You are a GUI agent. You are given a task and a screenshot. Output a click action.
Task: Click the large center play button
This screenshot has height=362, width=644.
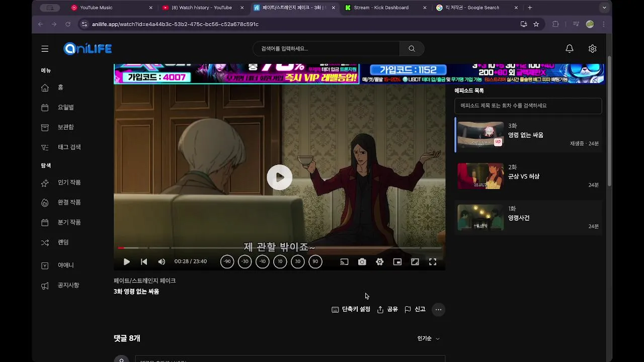pyautogui.click(x=279, y=177)
